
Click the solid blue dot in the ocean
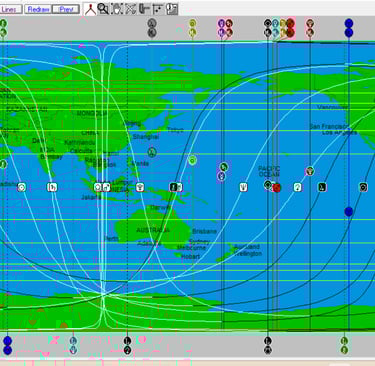coord(349,211)
